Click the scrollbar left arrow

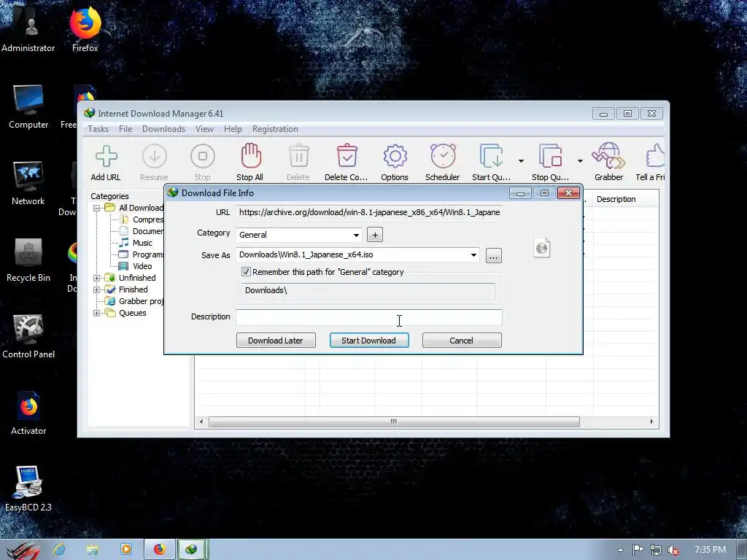(x=201, y=421)
